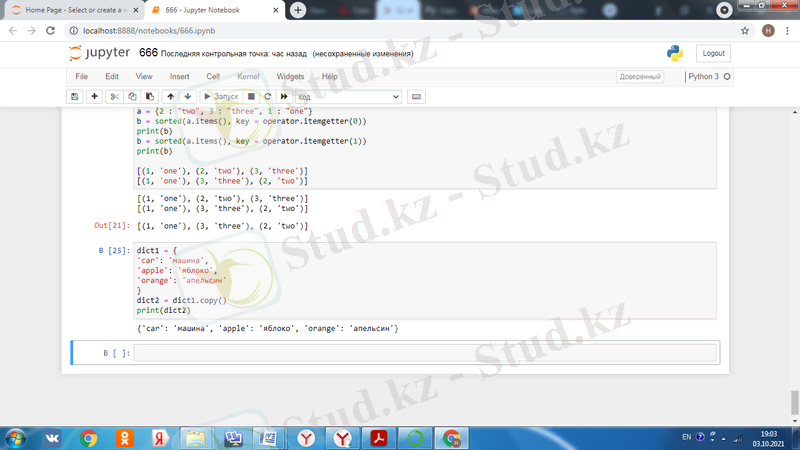Move selected cell down arrow
Image resolution: width=800 pixels, height=450 pixels.
tap(188, 96)
